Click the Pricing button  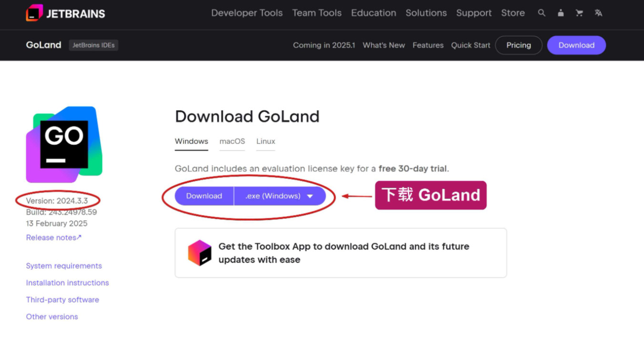tap(519, 45)
